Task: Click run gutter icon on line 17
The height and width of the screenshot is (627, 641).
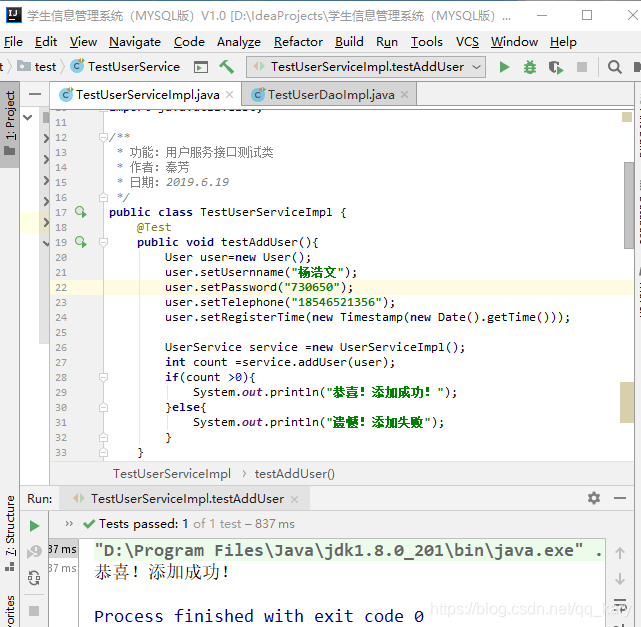Action: (81, 212)
